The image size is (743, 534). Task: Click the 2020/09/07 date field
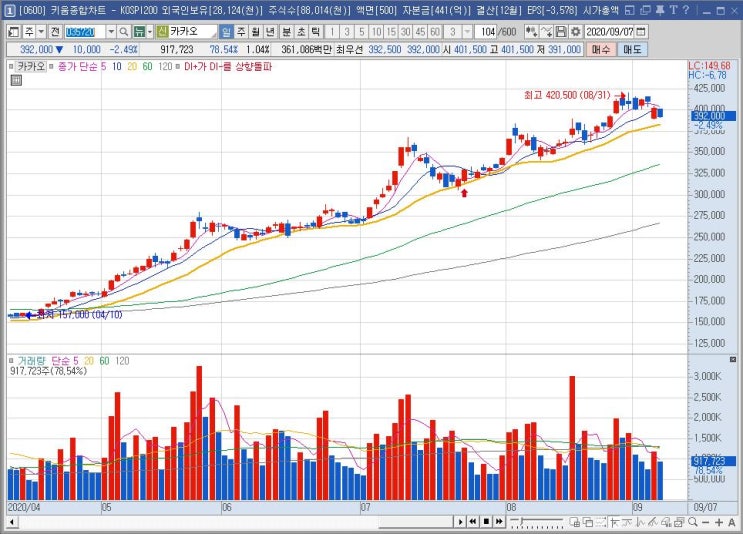(609, 32)
